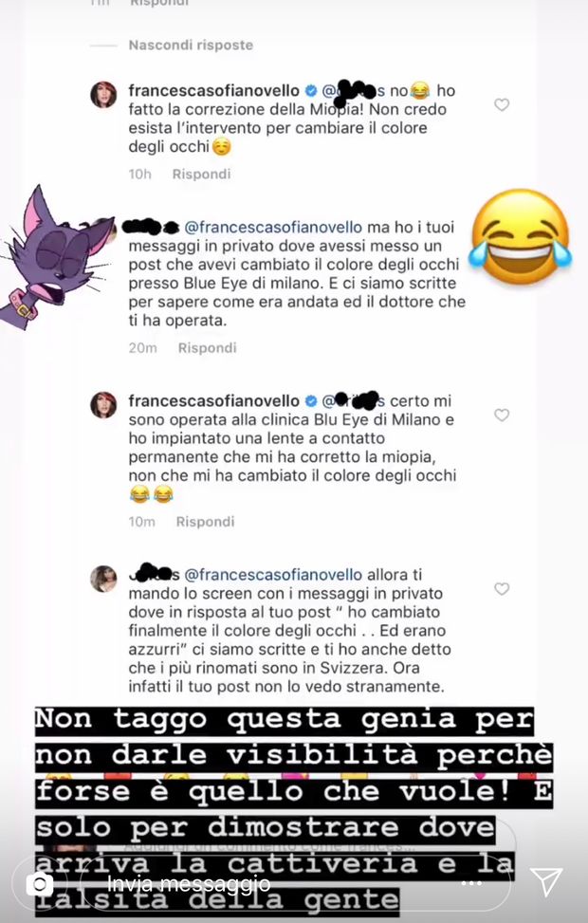Open francescasofianovello avatar on first comment

pyautogui.click(x=103, y=95)
